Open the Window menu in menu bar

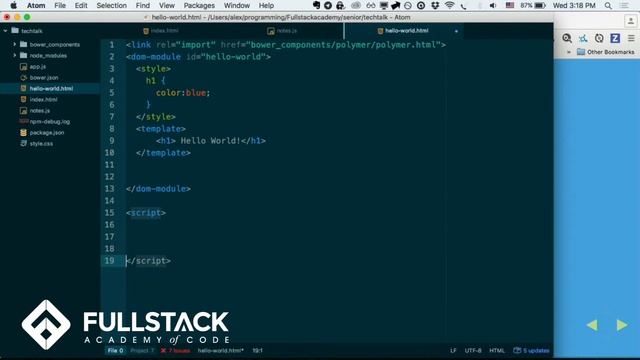tap(237, 5)
